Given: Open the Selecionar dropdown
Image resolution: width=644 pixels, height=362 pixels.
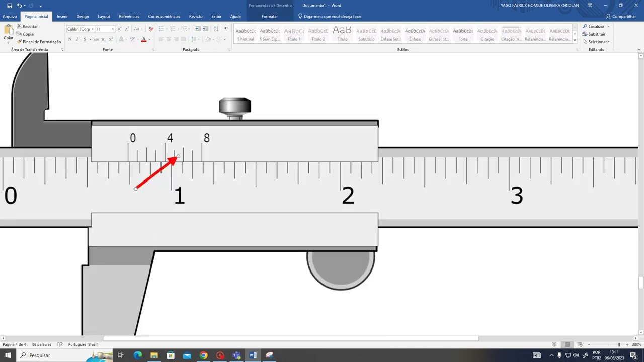Looking at the screenshot, I should point(596,42).
